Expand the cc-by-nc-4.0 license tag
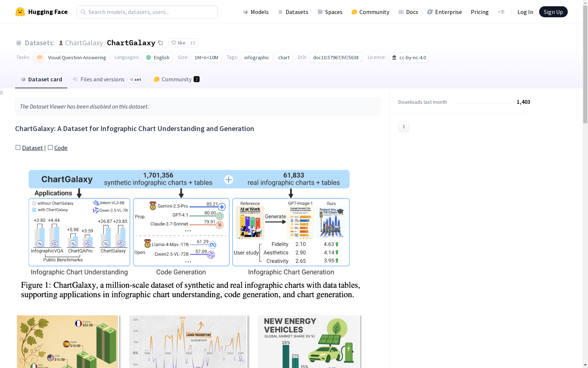The image size is (588, 368). [x=409, y=57]
